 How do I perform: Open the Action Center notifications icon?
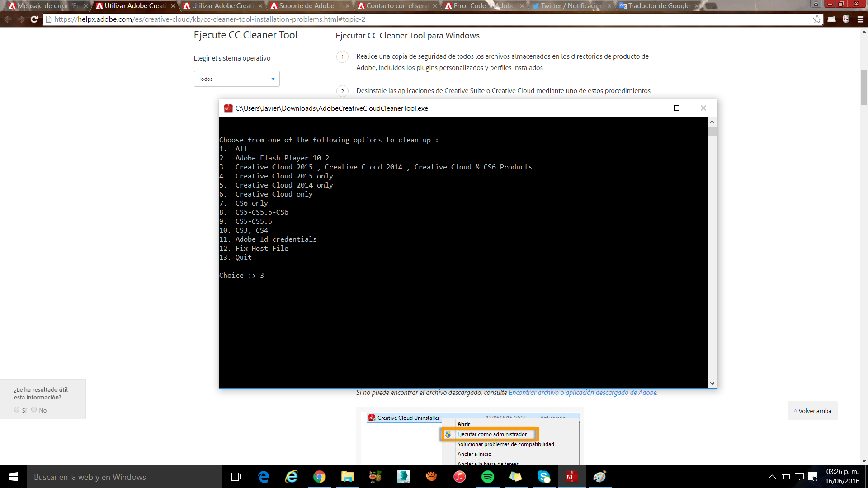click(x=813, y=477)
